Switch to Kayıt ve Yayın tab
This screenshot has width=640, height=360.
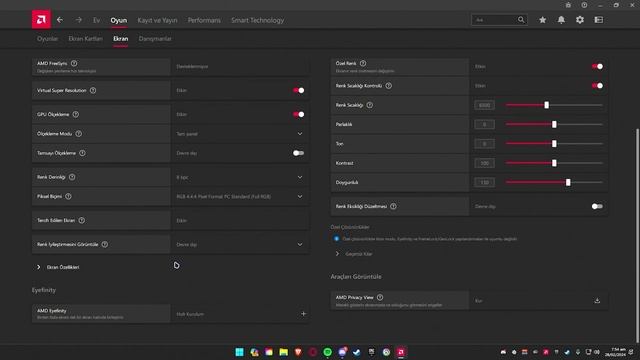(x=157, y=20)
